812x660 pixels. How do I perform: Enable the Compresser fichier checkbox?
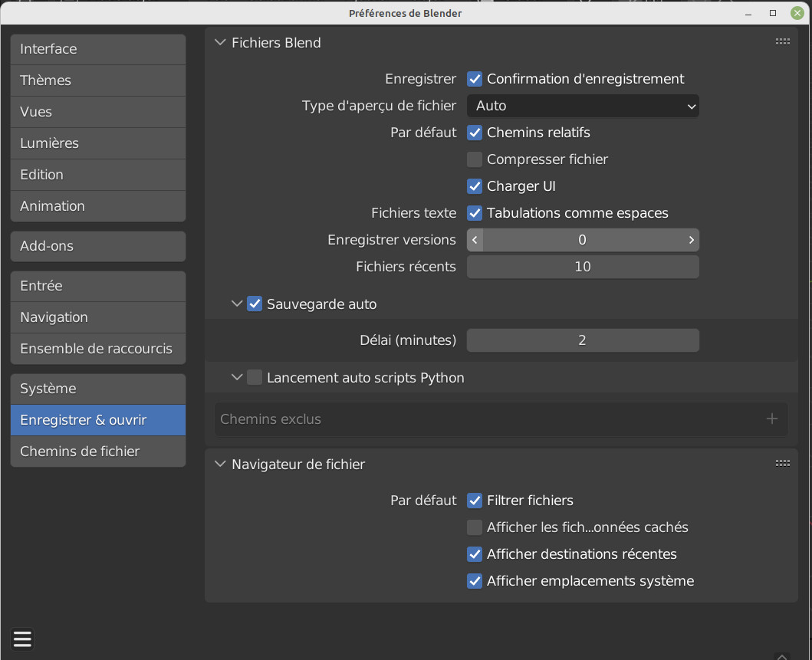(475, 159)
